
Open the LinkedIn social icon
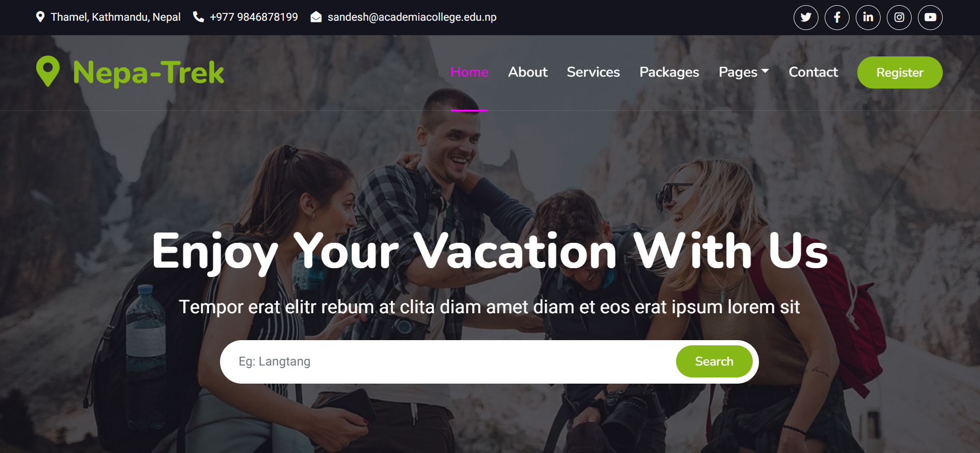coord(868,18)
